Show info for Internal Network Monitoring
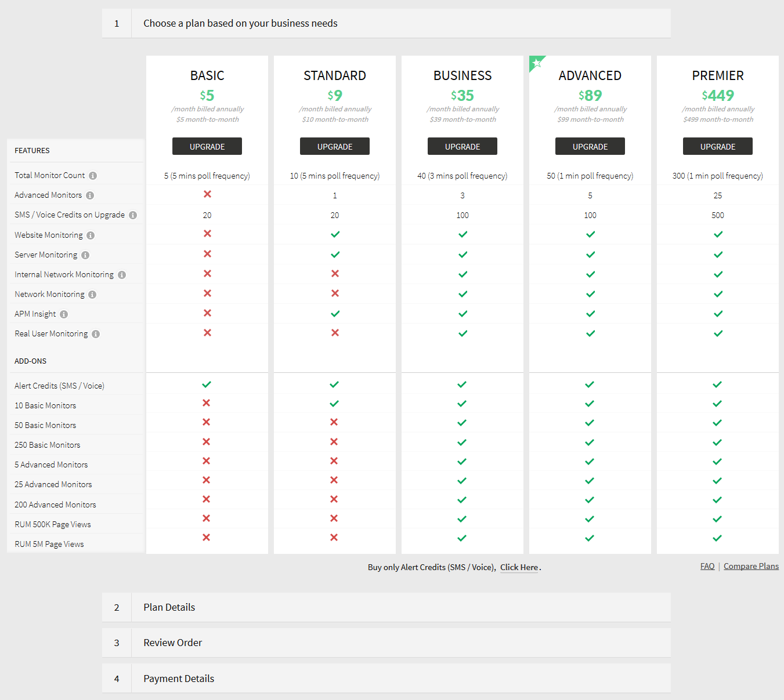The height and width of the screenshot is (700, 784). pos(122,275)
